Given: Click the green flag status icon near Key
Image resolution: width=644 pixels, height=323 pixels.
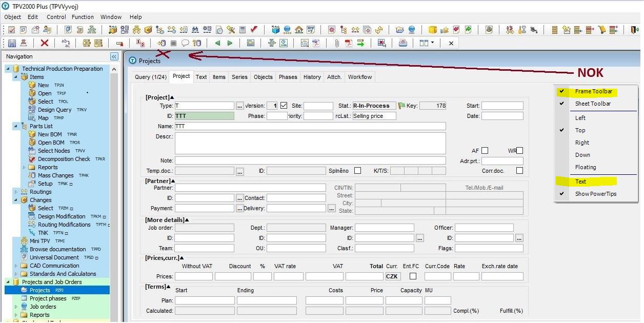Looking at the screenshot, I should (401, 106).
